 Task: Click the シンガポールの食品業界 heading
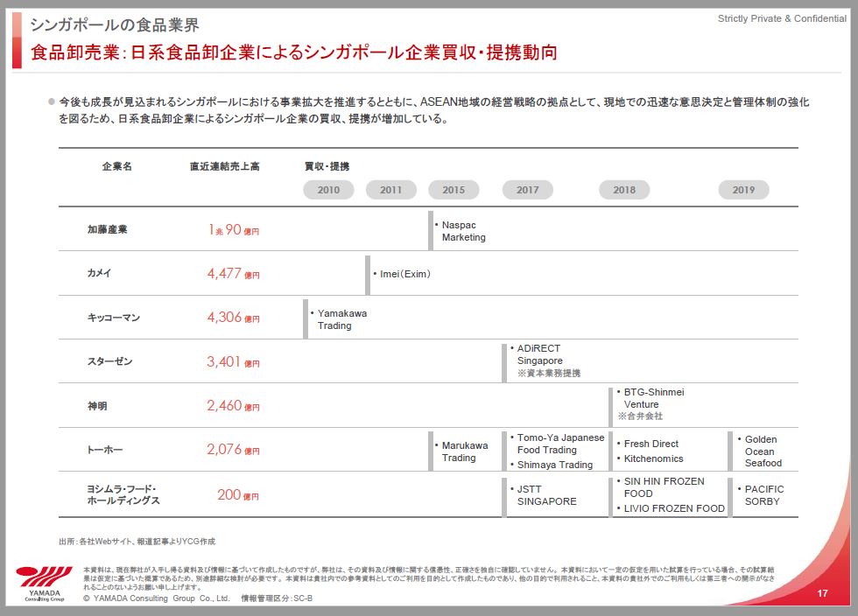pos(115,24)
